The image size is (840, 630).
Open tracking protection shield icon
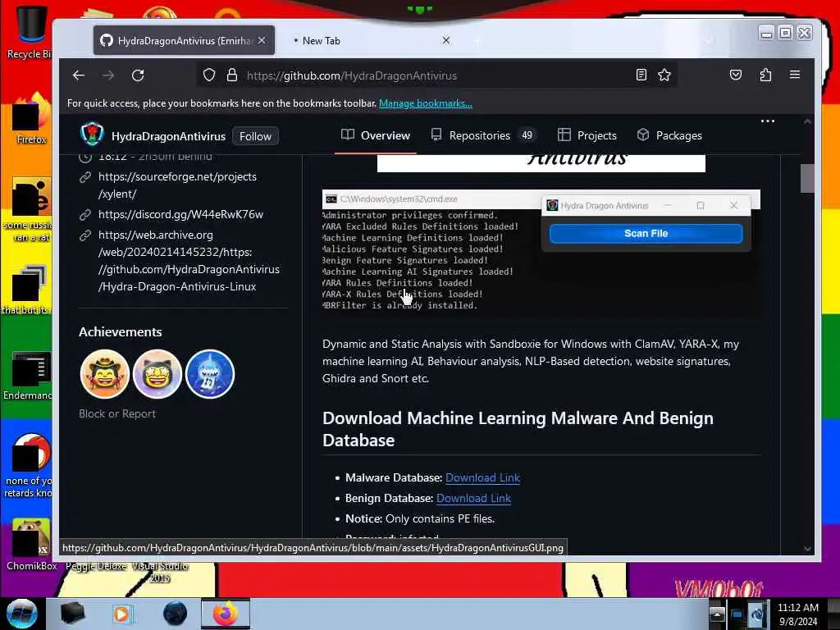[x=209, y=75]
